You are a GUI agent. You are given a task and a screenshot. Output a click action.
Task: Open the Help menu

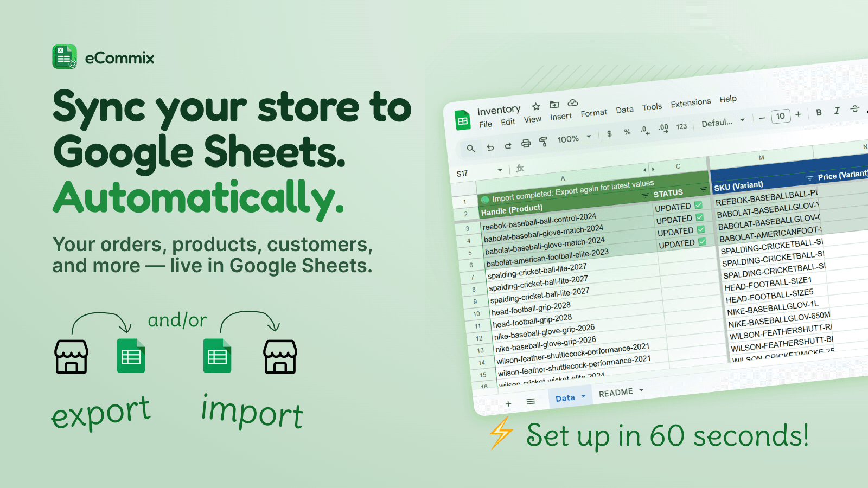pos(728,99)
